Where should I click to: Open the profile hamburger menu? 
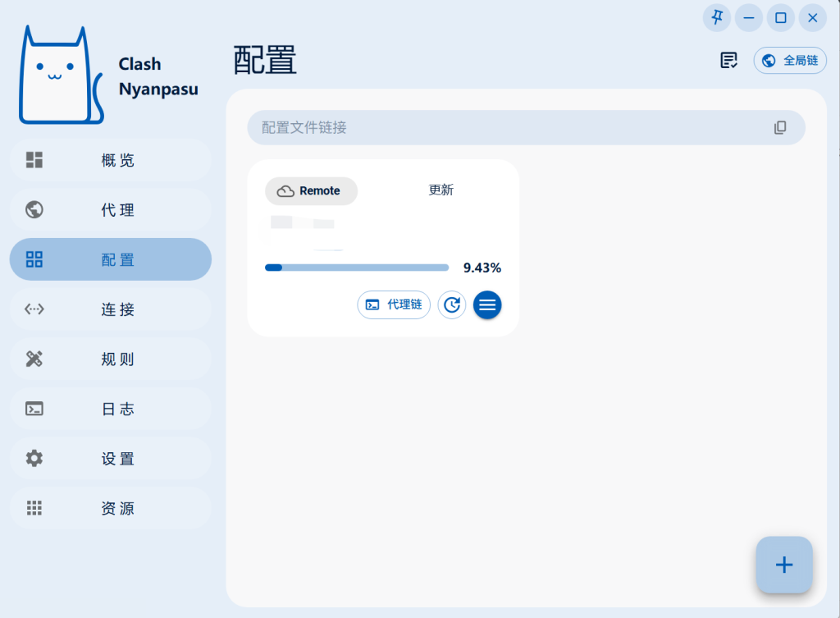pos(487,304)
